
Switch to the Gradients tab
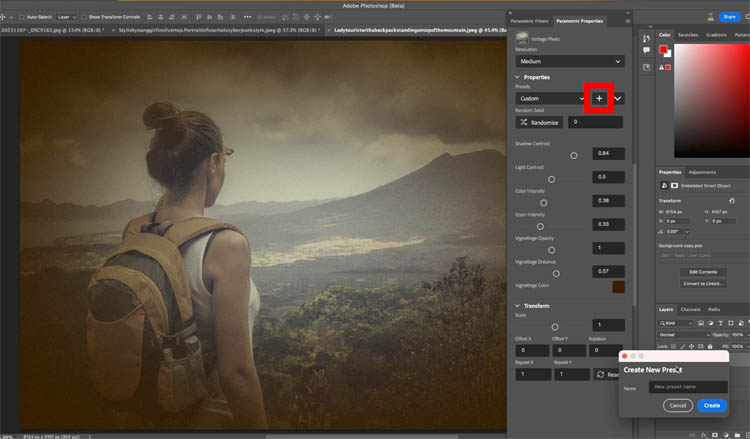(716, 35)
